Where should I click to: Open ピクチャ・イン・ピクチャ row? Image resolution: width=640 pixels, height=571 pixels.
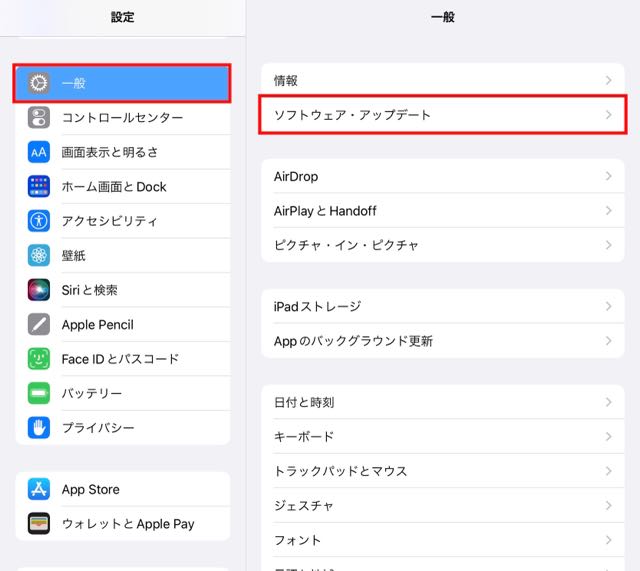(x=443, y=245)
